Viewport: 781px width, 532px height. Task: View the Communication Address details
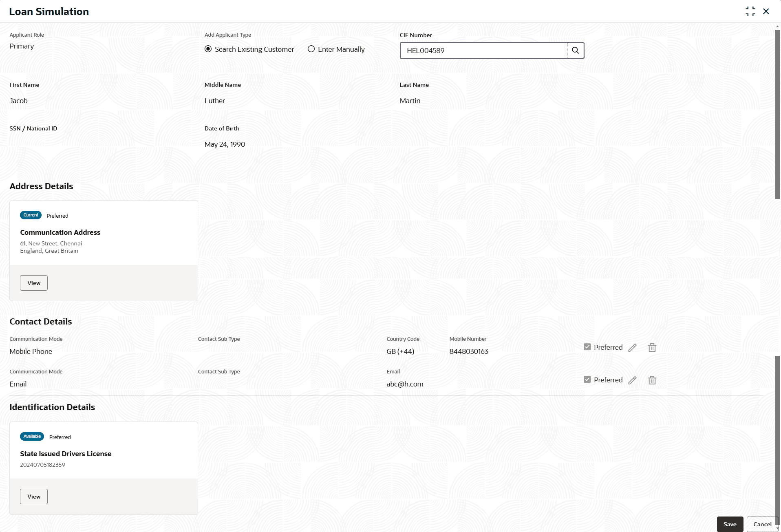pyautogui.click(x=34, y=283)
